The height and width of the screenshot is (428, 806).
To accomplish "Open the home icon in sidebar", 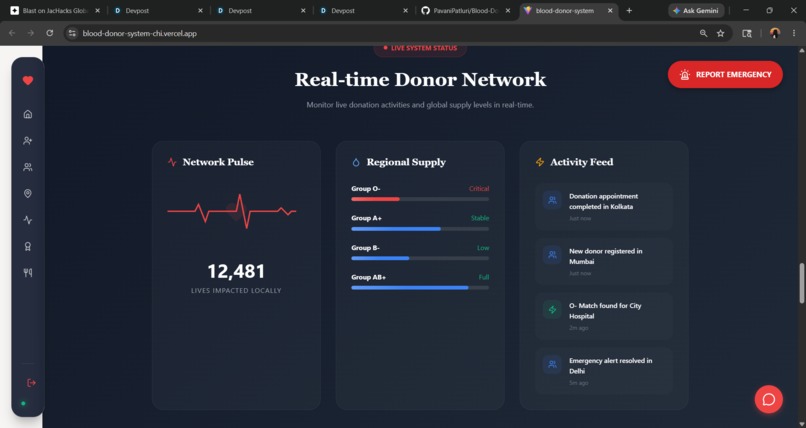I will pos(28,114).
